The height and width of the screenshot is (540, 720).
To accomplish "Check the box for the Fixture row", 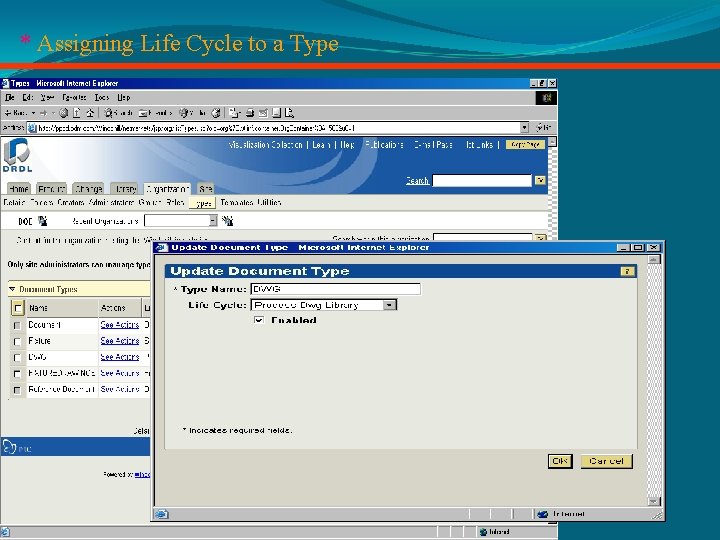I will click(17, 342).
